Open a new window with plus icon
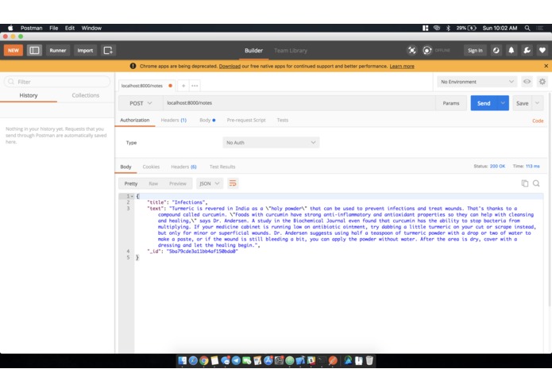 click(x=108, y=50)
